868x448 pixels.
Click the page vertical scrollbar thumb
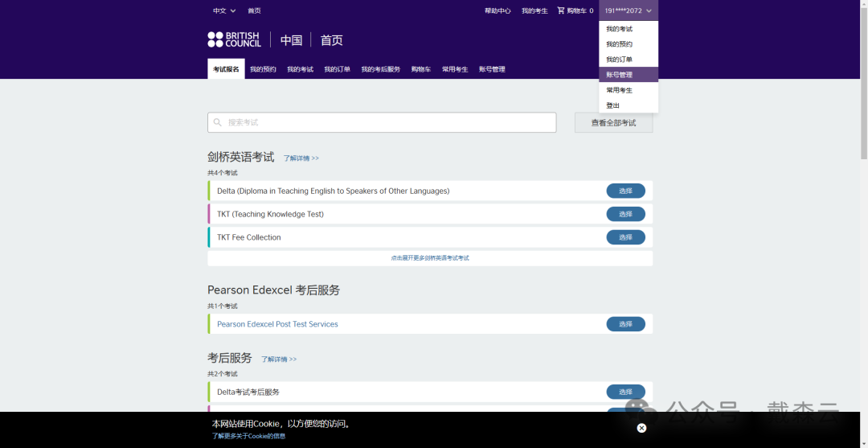coord(863,83)
